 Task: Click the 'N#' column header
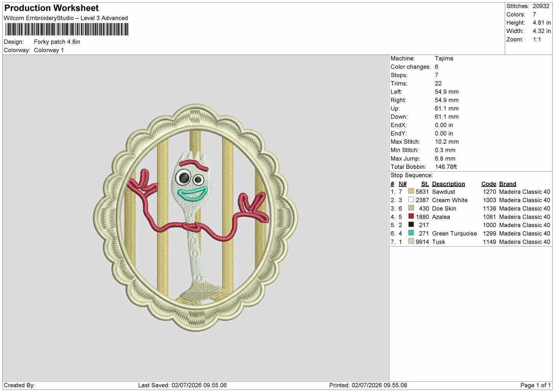[x=402, y=184]
